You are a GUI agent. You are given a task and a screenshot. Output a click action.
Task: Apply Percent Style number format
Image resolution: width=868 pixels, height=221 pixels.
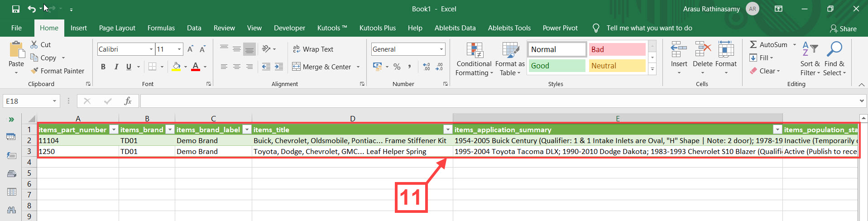click(x=397, y=67)
